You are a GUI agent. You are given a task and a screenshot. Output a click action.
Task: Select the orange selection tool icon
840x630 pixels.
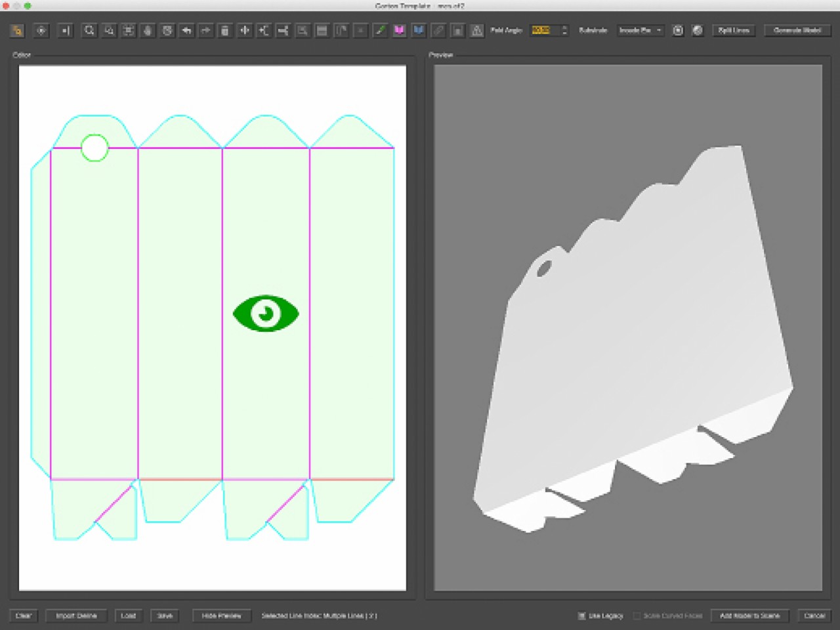(17, 30)
